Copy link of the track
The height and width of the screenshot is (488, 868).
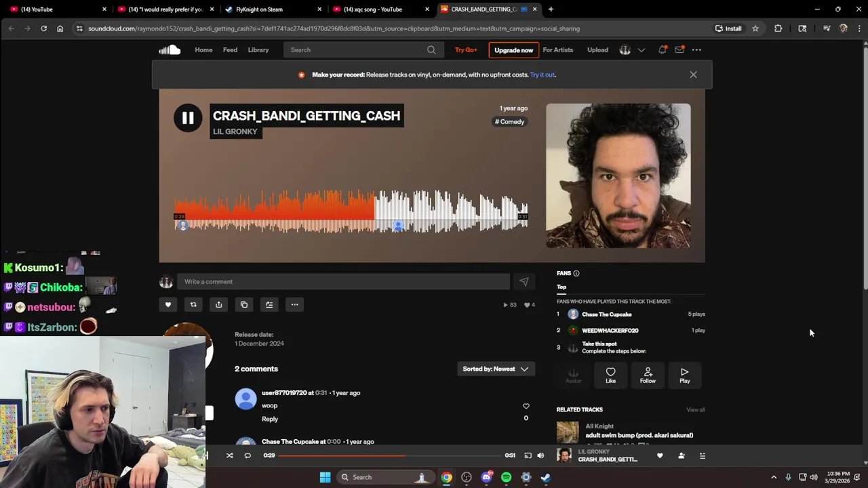coord(244,304)
